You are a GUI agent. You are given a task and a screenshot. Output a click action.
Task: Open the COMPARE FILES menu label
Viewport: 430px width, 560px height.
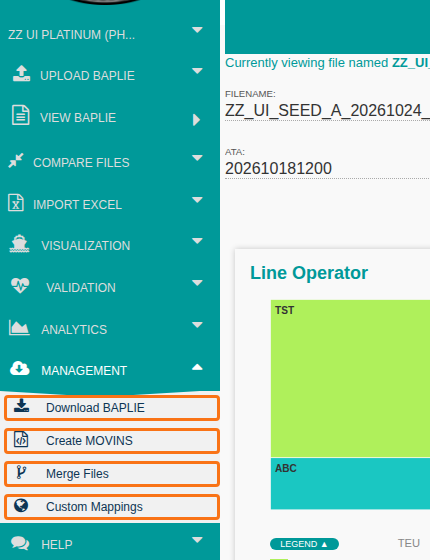[81, 162]
